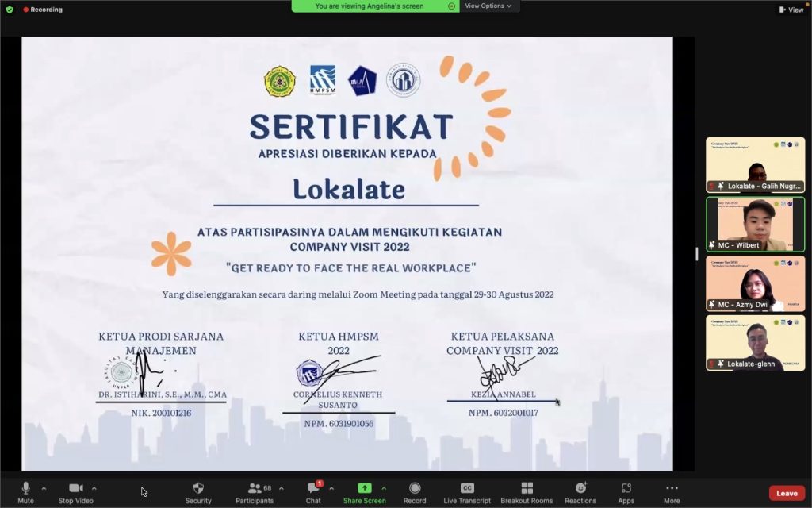Enable Live Transcript captions
This screenshot has height=508, width=812.
pyautogui.click(x=467, y=488)
